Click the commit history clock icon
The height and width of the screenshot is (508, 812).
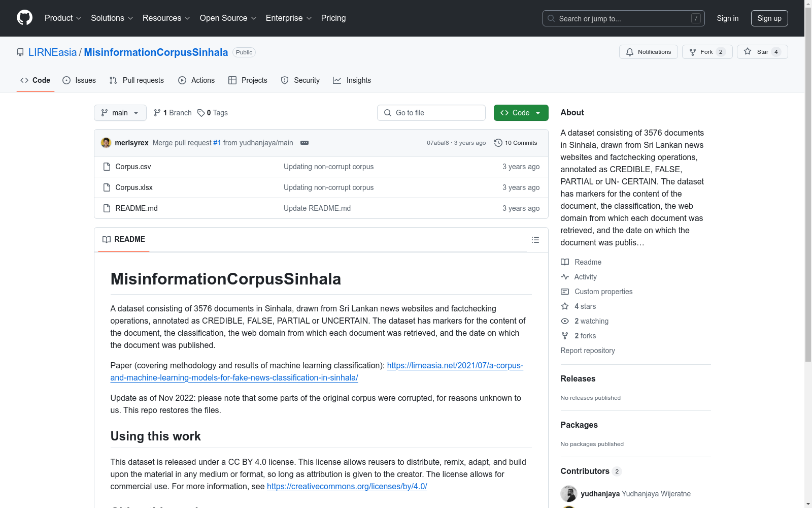pyautogui.click(x=498, y=143)
